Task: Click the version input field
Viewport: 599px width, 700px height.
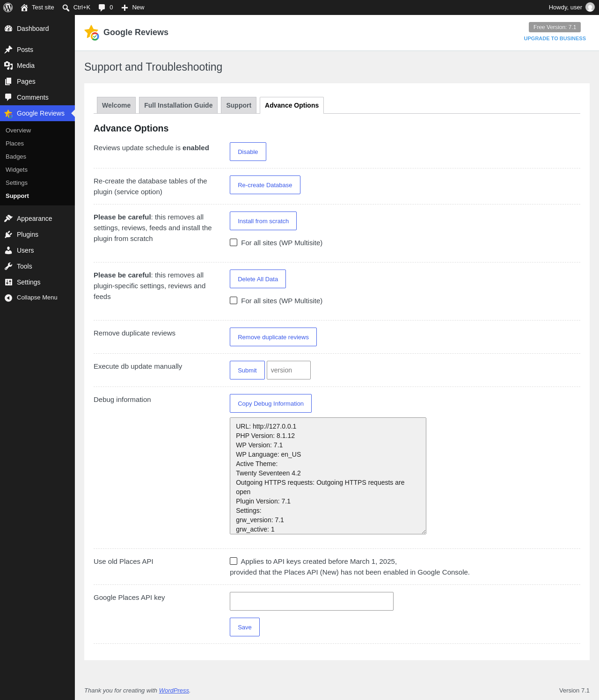Action: click(289, 370)
